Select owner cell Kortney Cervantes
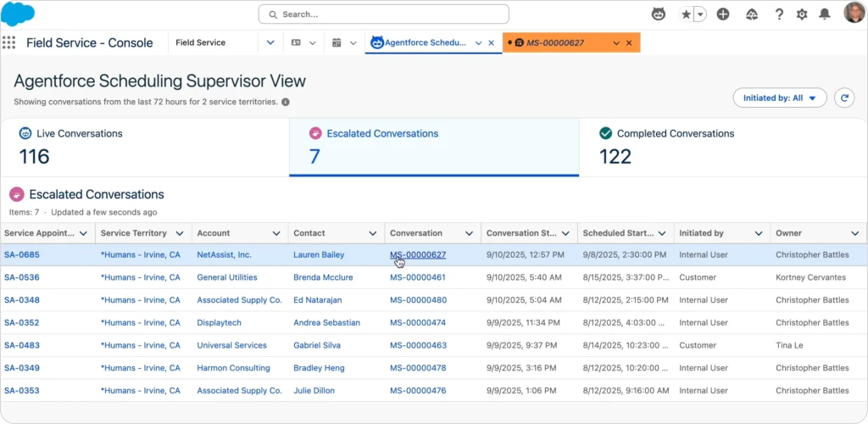The height and width of the screenshot is (424, 868). [x=811, y=277]
